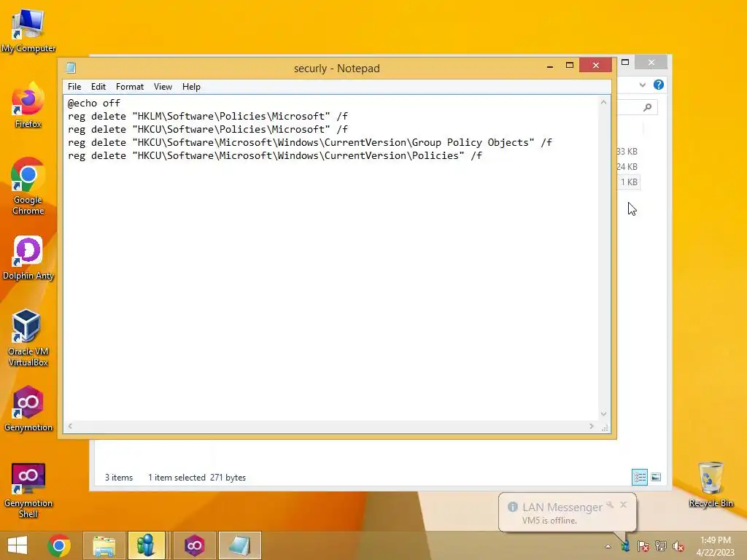Click the Notepad vertical scroll up arrow

[603, 102]
